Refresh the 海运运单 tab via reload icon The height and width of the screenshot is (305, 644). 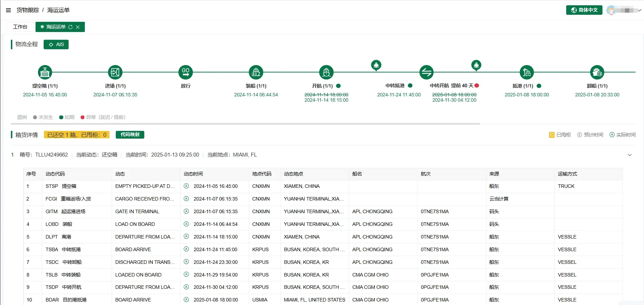tap(70, 27)
